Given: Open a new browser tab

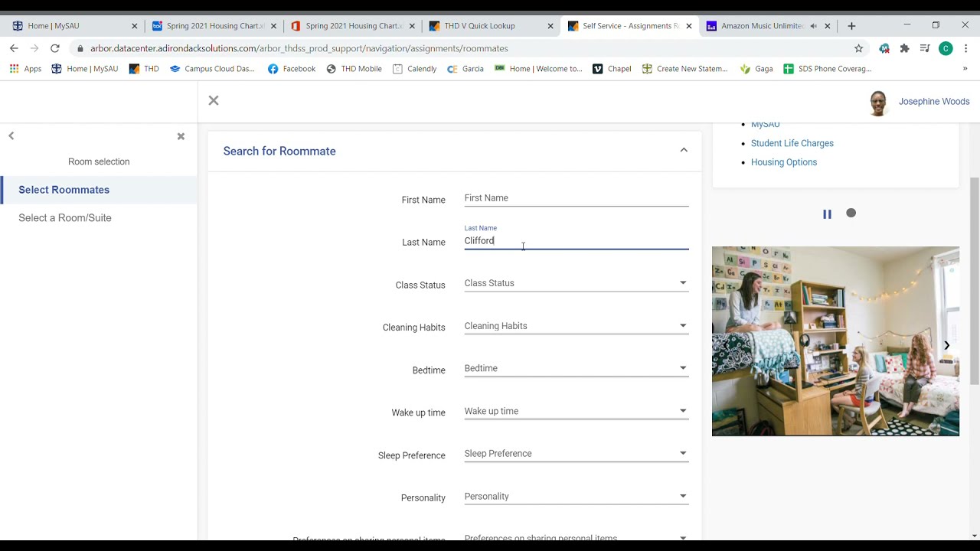Looking at the screenshot, I should [x=851, y=26].
